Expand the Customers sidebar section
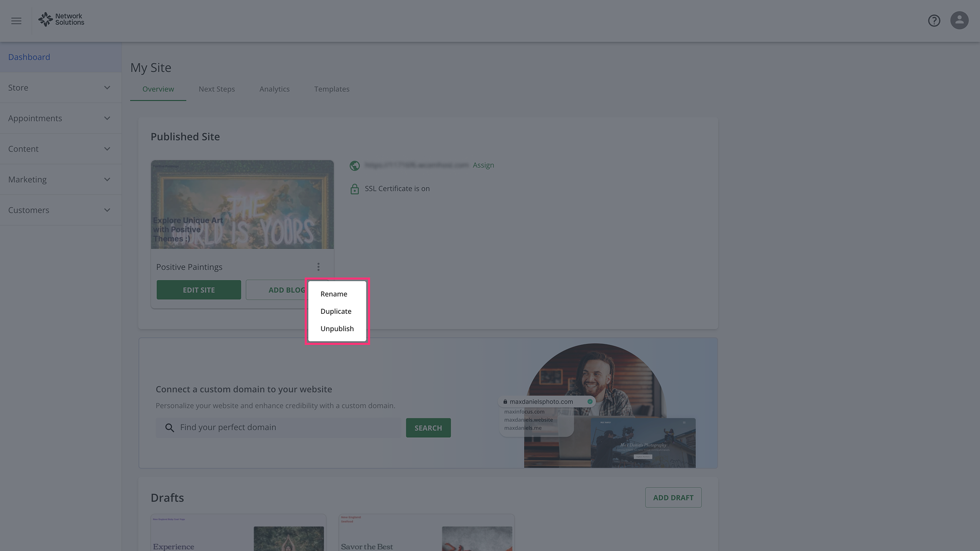 click(x=60, y=210)
